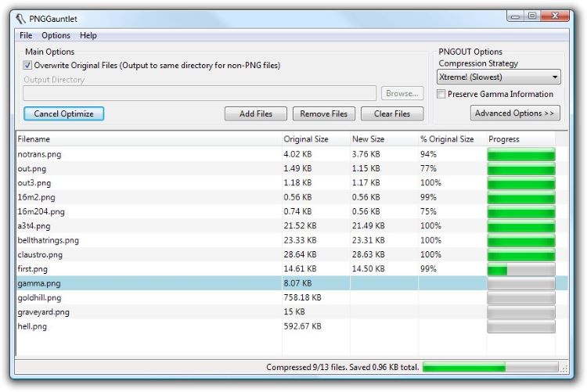Click the % Original Size column header

pyautogui.click(x=452, y=139)
